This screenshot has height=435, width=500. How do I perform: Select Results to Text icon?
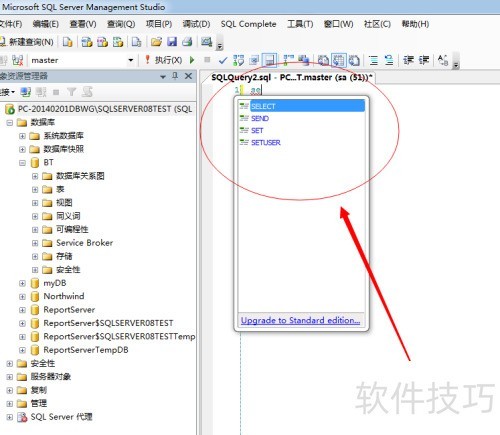click(323, 60)
